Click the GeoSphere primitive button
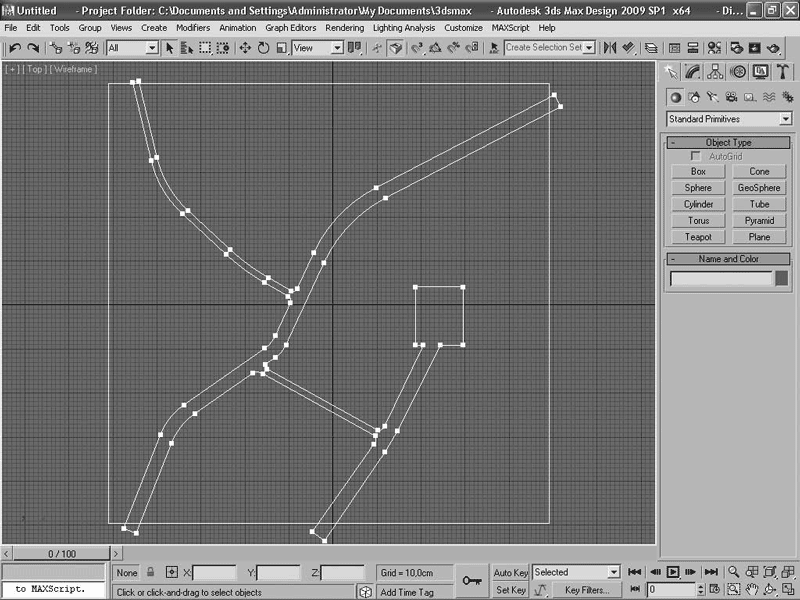This screenshot has height=600, width=800. point(759,188)
